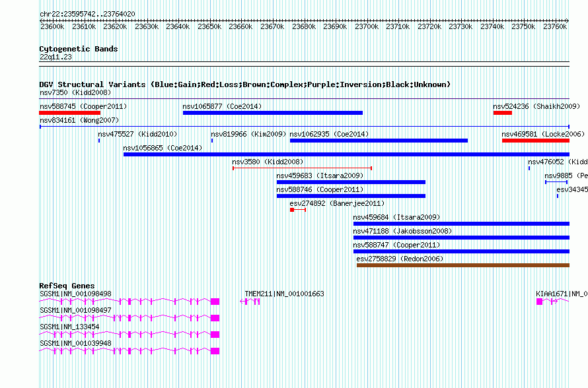588x388 pixels.
Task: Click the RefSeq Genes track title
Action: tap(67, 286)
